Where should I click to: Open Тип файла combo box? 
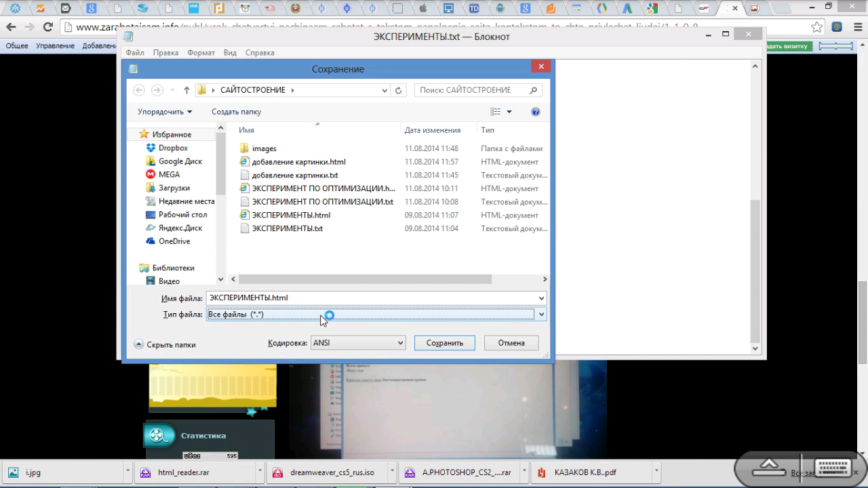(376, 314)
